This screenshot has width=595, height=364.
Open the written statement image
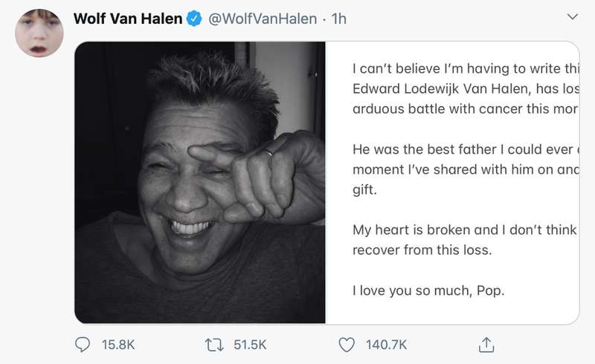pos(452,182)
